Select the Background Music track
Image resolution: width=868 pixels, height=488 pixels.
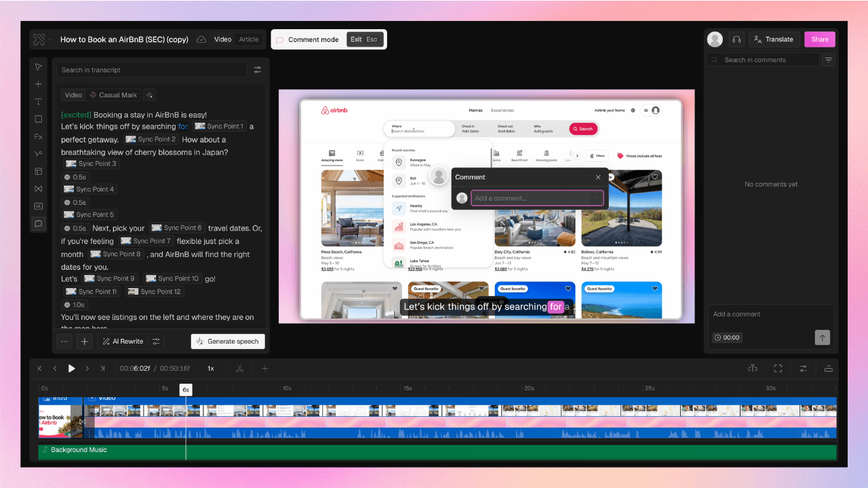coord(437,452)
